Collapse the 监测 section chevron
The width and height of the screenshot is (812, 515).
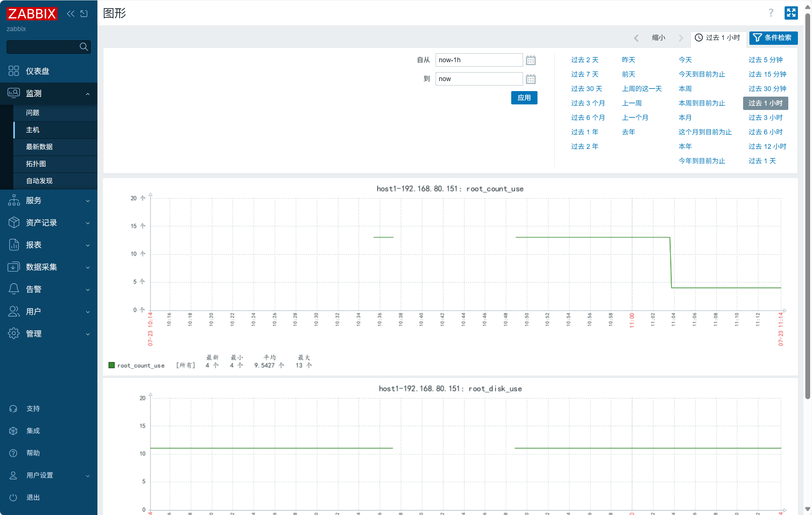[x=88, y=94]
